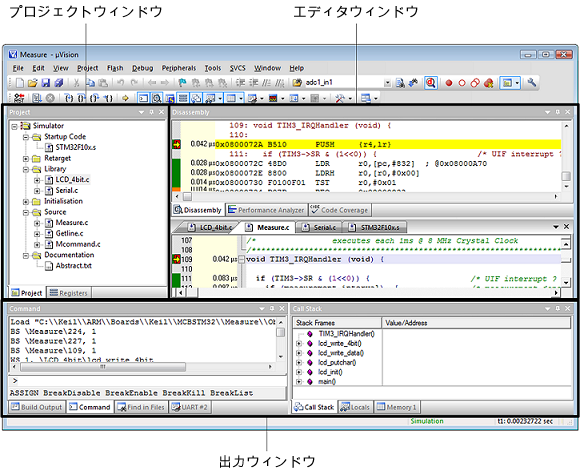Create a new file from toolbar
This screenshot has width=580, height=471.
pos(20,83)
